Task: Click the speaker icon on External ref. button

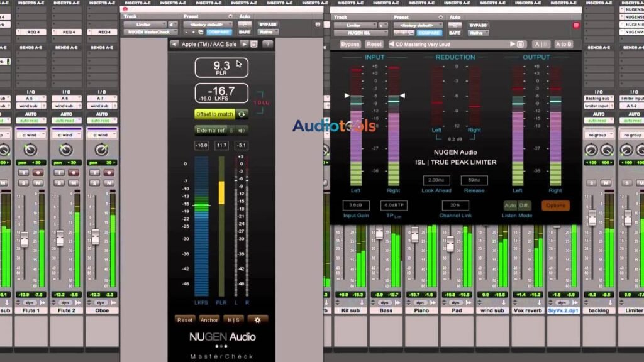Action: coord(241,130)
